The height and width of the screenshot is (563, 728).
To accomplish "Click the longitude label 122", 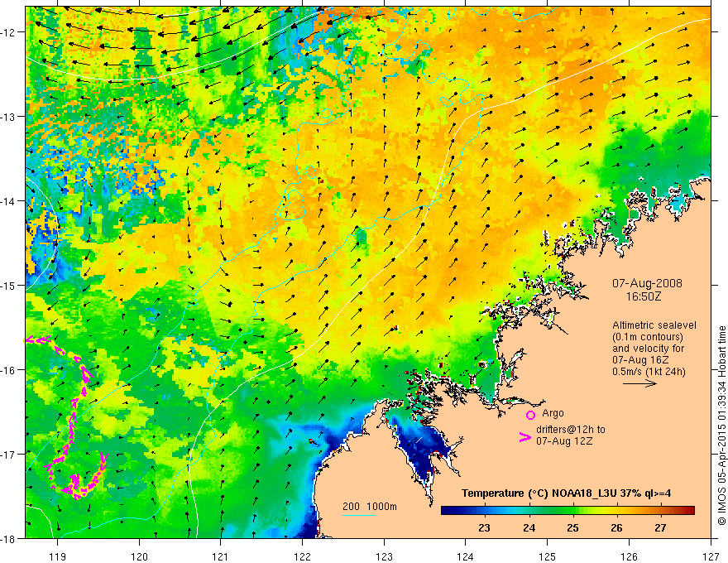I will (x=302, y=556).
